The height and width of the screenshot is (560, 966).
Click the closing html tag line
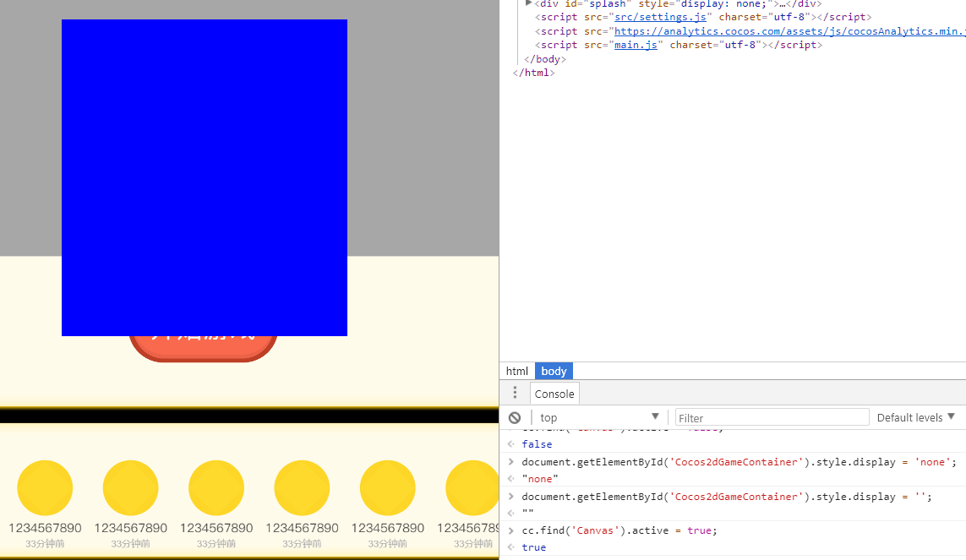click(x=533, y=73)
